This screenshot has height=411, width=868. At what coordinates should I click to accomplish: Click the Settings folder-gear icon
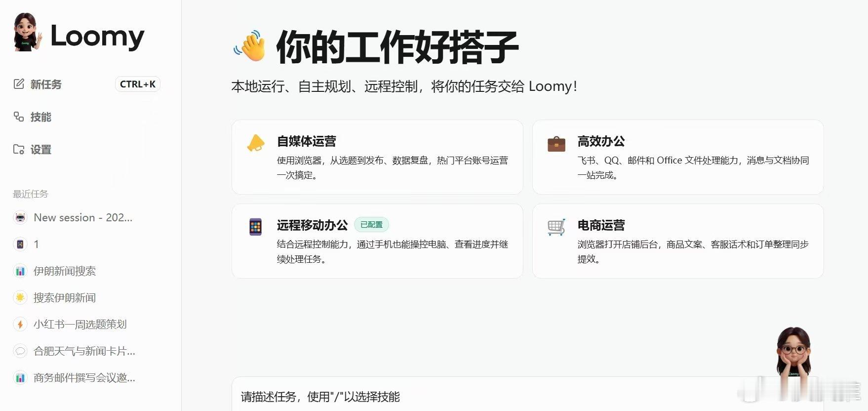(19, 149)
